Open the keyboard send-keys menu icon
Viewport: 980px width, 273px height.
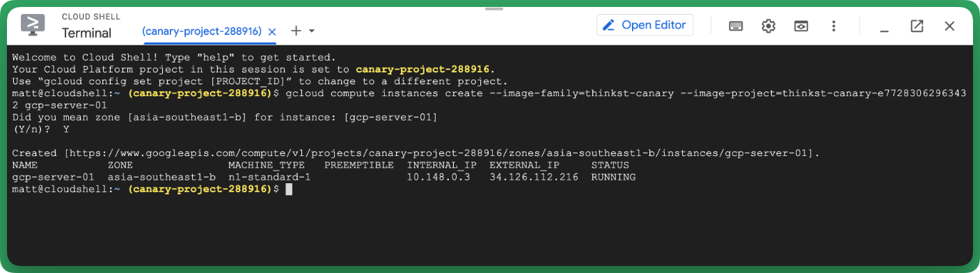(736, 26)
